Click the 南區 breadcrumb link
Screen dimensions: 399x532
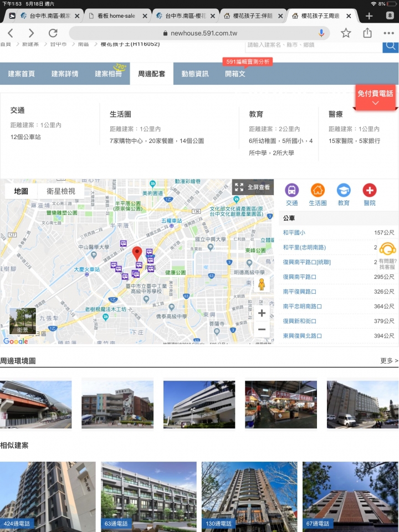pos(84,44)
